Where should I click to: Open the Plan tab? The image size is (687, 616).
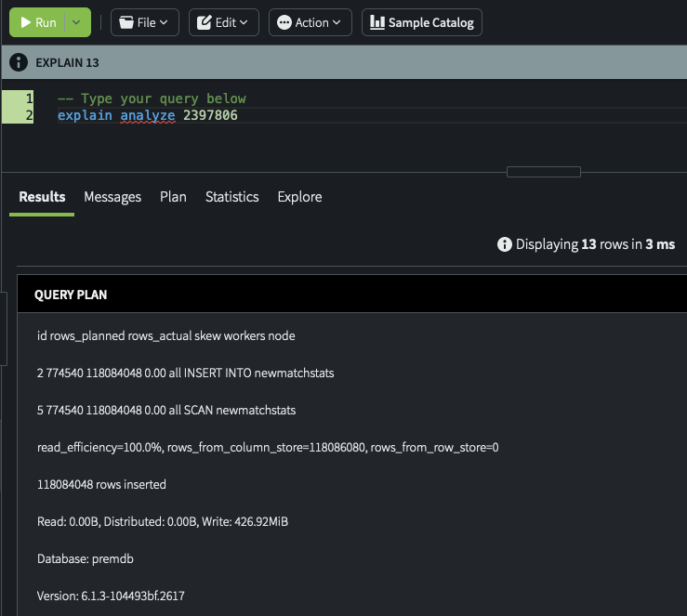[173, 197]
